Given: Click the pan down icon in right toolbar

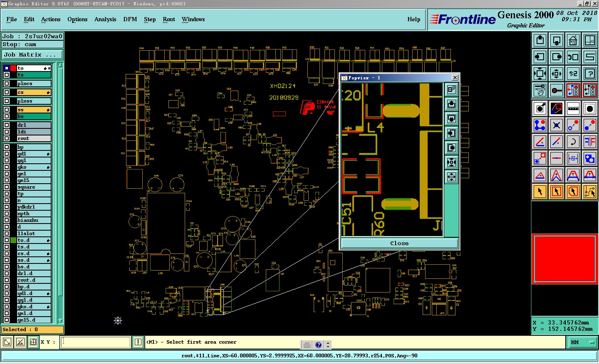Looking at the screenshot, I should pos(557,40).
